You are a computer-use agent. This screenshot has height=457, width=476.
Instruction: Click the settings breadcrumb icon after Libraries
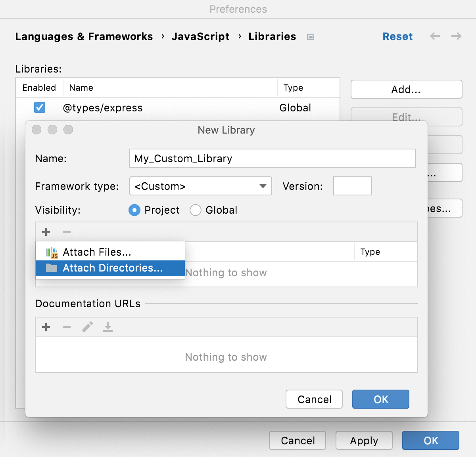click(x=310, y=36)
